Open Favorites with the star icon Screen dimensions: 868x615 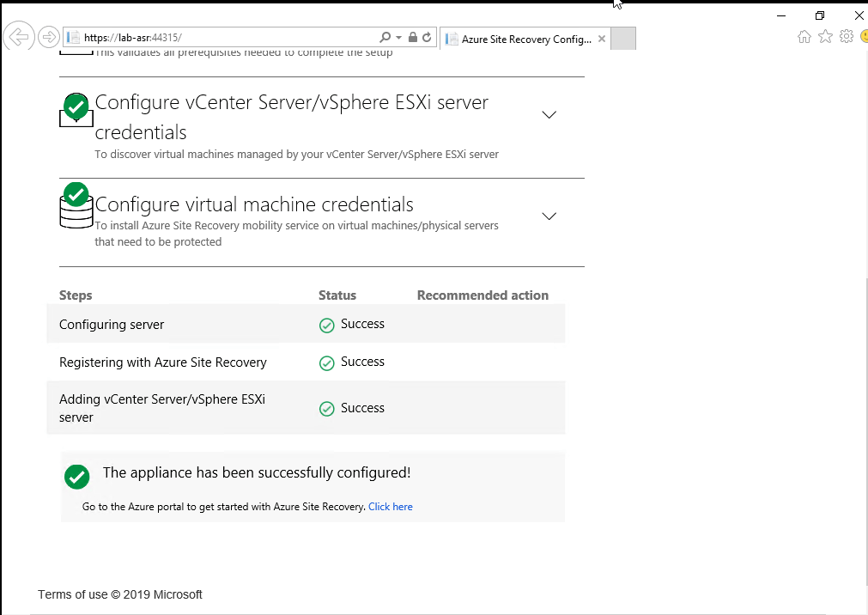825,36
